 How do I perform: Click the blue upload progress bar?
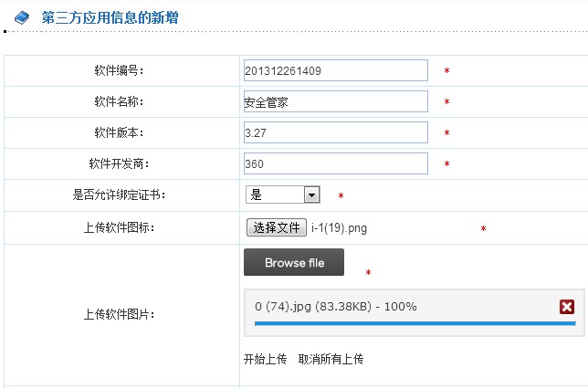pos(415,323)
